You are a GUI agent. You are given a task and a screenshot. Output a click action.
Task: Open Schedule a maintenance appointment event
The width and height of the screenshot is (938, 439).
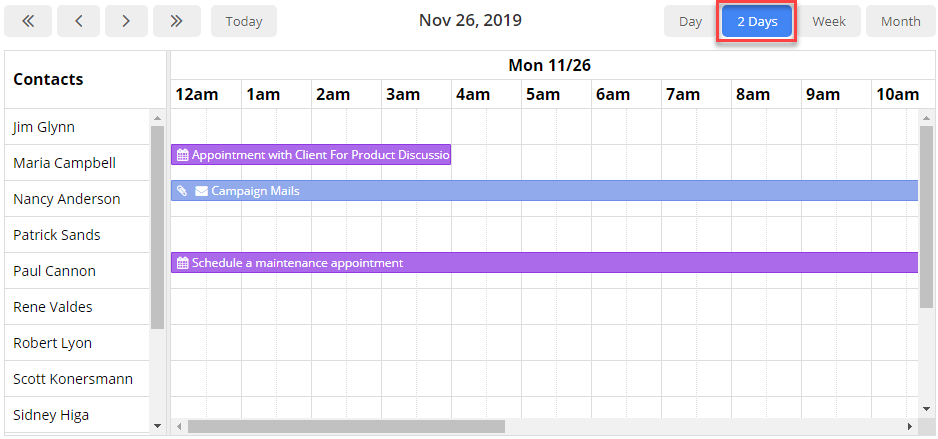(544, 263)
